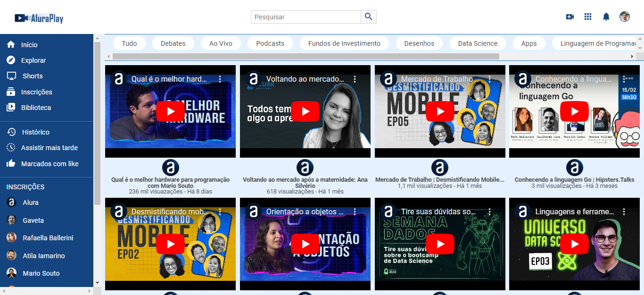Click in the Pesquisar search field
Screen dimensions: 644x295
coord(305,17)
